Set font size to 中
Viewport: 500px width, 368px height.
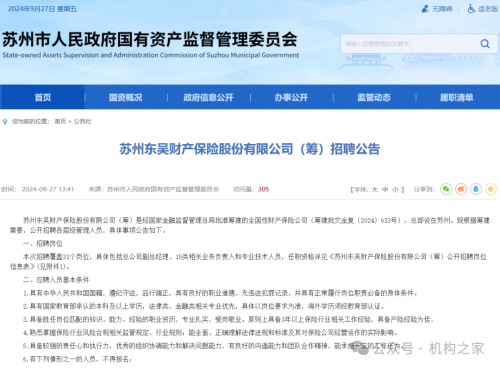(x=385, y=190)
